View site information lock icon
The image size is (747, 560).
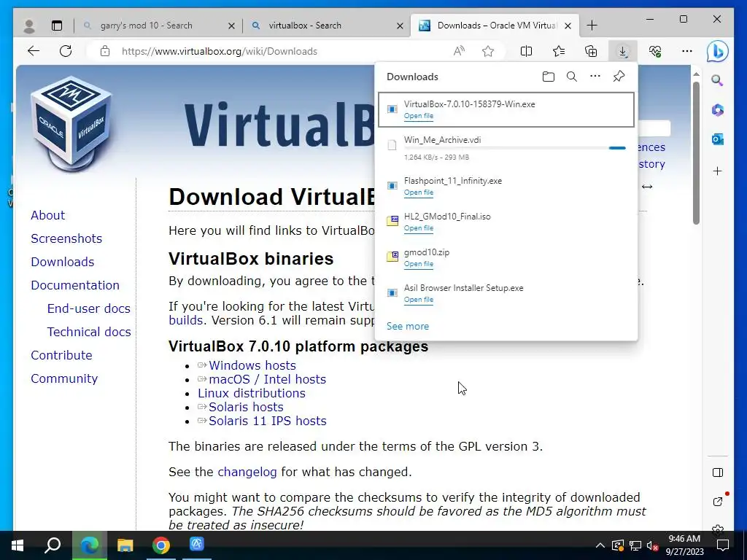pyautogui.click(x=105, y=51)
